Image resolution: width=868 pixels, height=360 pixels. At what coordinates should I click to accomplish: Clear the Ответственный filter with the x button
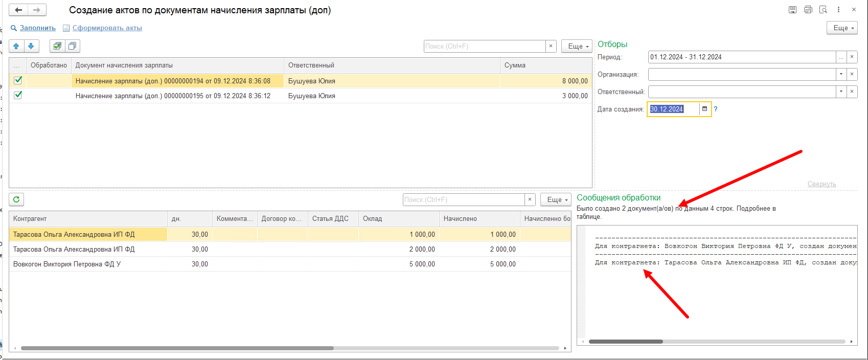point(852,92)
